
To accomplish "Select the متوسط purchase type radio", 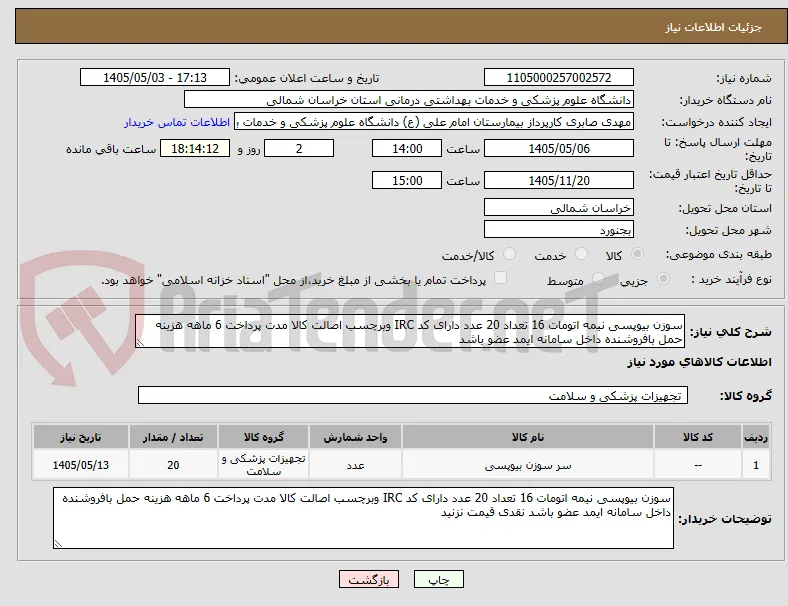I will [598, 278].
